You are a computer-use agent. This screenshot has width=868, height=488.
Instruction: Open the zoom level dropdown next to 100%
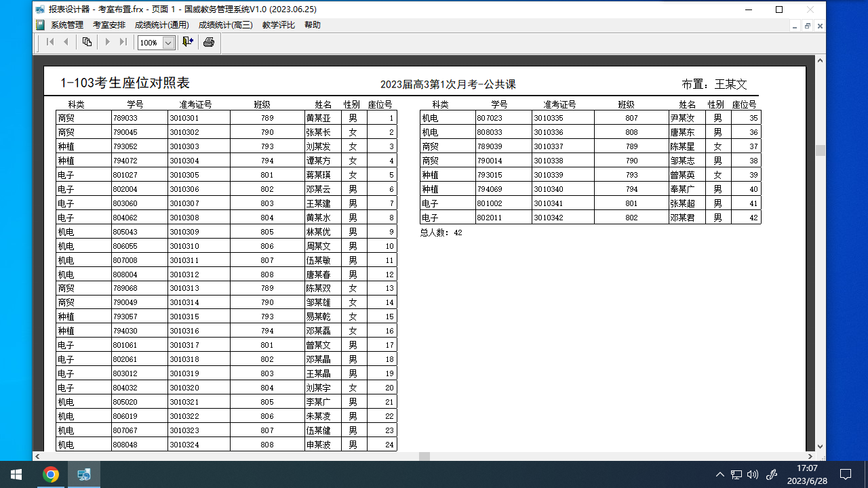pos(167,41)
